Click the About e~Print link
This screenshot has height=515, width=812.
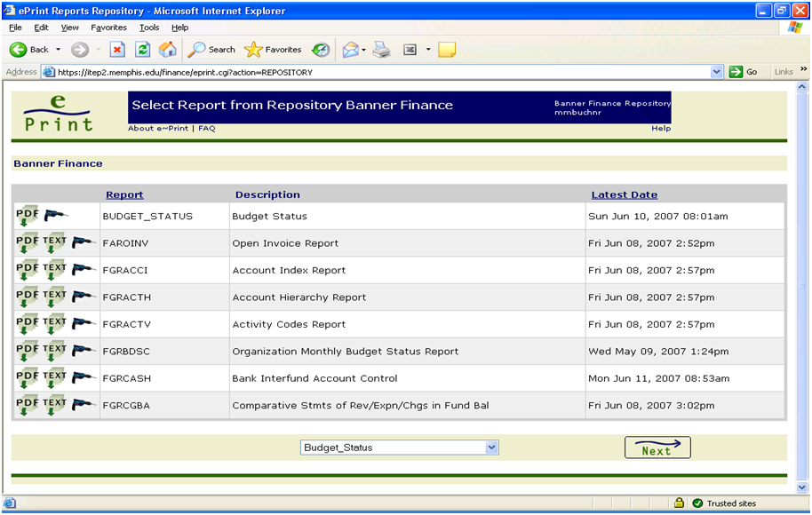pos(157,129)
